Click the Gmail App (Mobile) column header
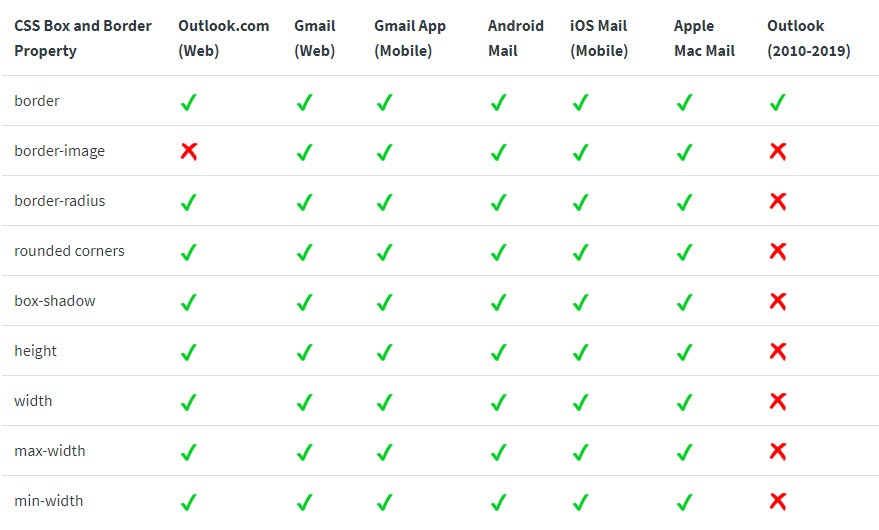 click(x=410, y=38)
